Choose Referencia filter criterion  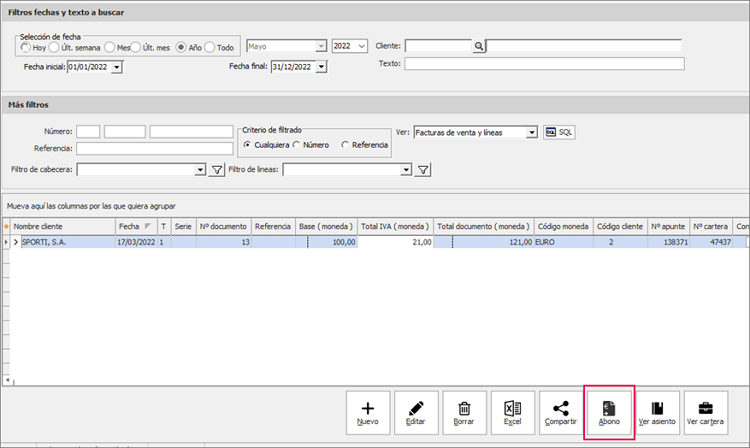(x=345, y=145)
